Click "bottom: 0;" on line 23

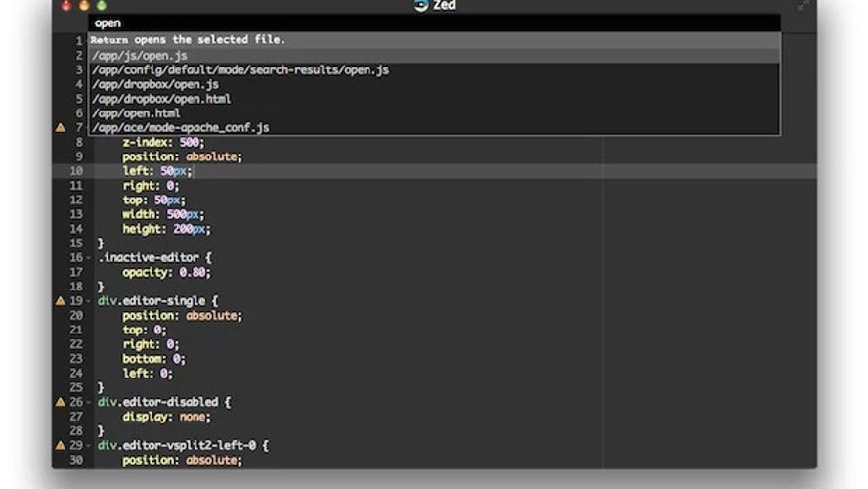(x=153, y=359)
